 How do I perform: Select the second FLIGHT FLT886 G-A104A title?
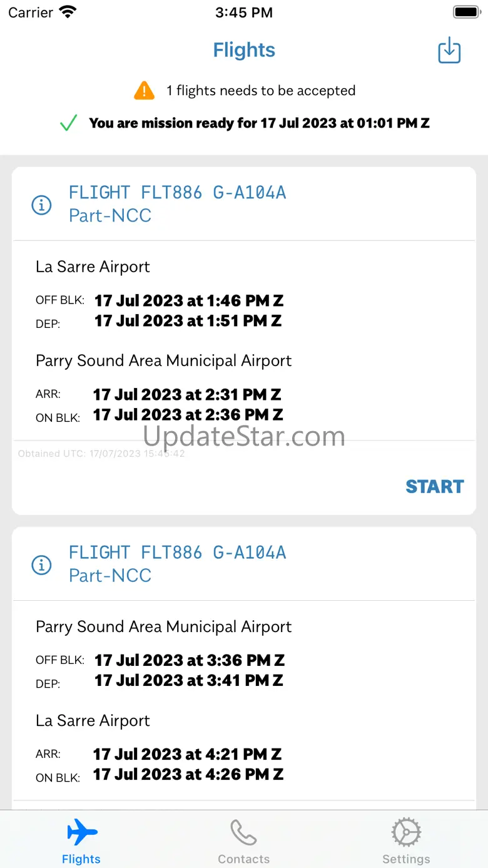[x=177, y=552]
